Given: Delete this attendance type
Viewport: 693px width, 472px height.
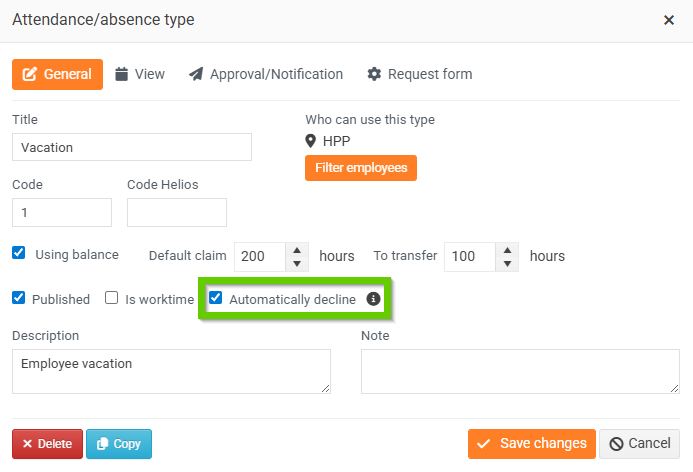Looking at the screenshot, I should coord(47,443).
